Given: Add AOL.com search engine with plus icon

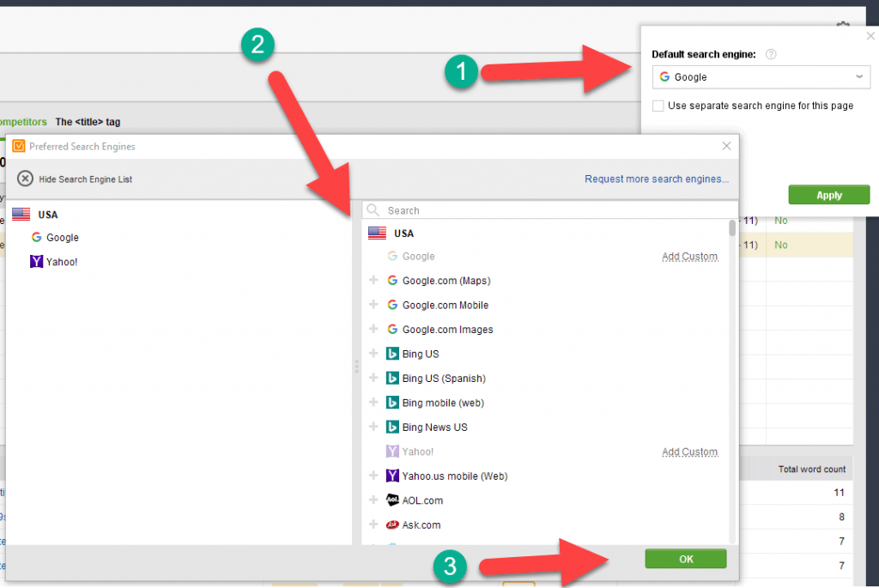Looking at the screenshot, I should (x=374, y=500).
